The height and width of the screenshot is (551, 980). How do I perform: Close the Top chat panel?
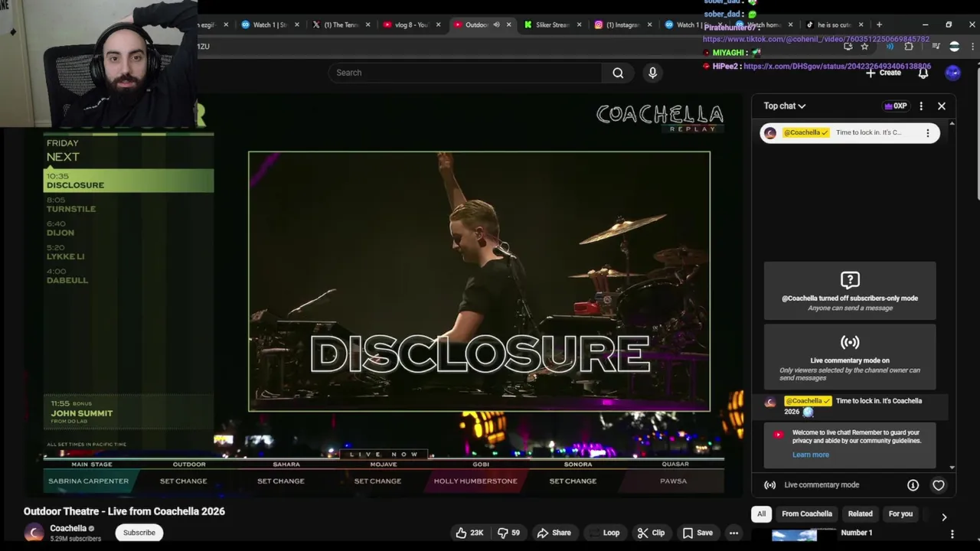click(x=942, y=106)
